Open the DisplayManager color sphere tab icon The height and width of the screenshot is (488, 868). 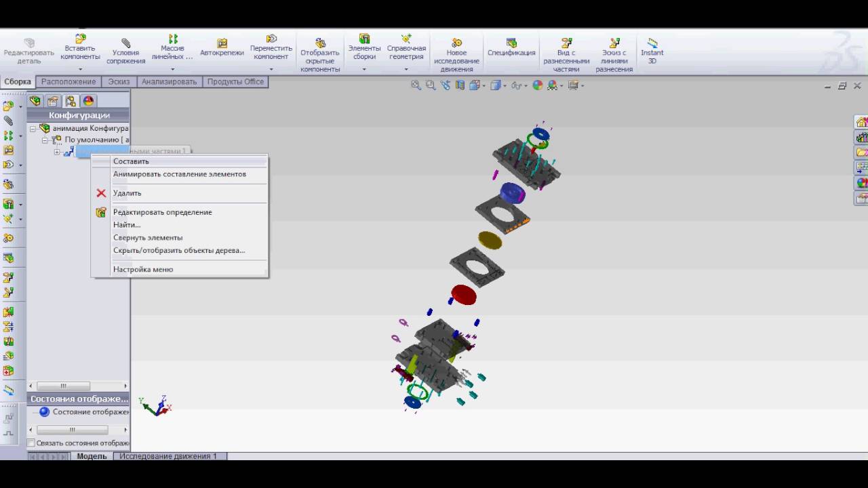pyautogui.click(x=88, y=101)
